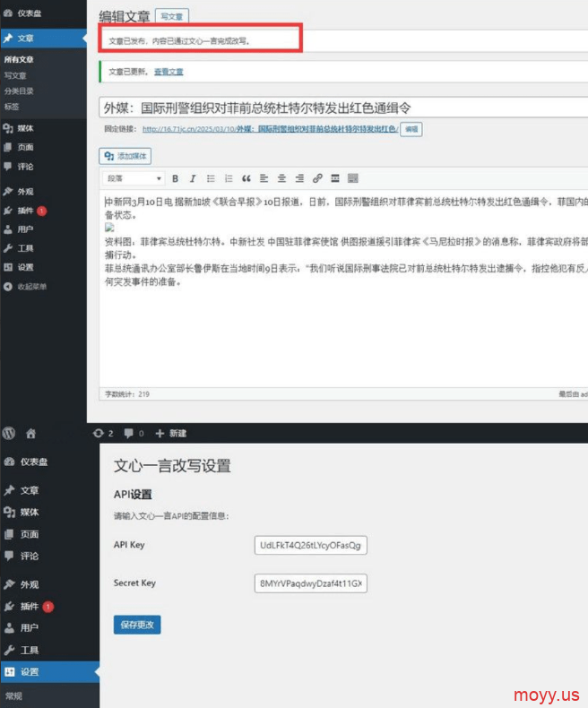This screenshot has width=588, height=708.
Task: Open 外观 in the upper sidebar
Action: 43,192
